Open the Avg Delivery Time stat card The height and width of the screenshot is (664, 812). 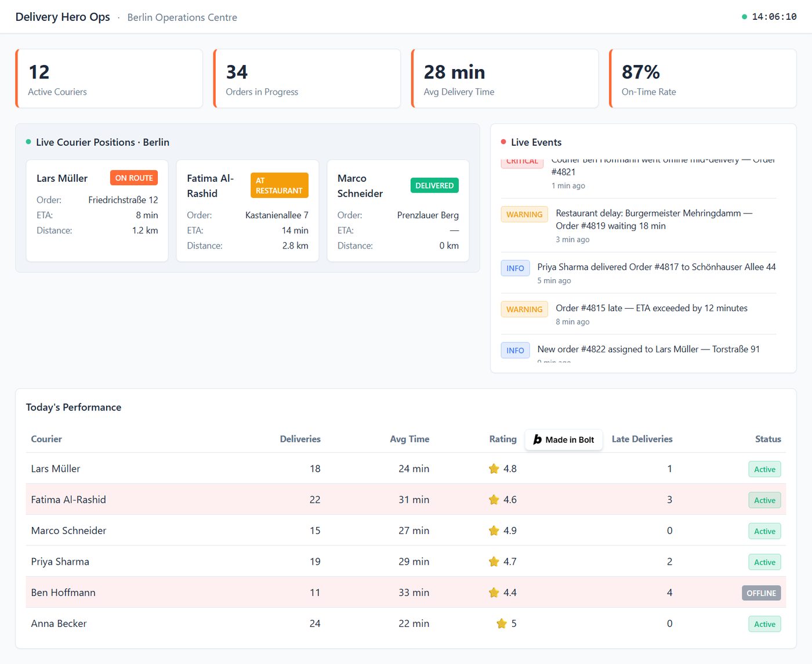coord(505,78)
